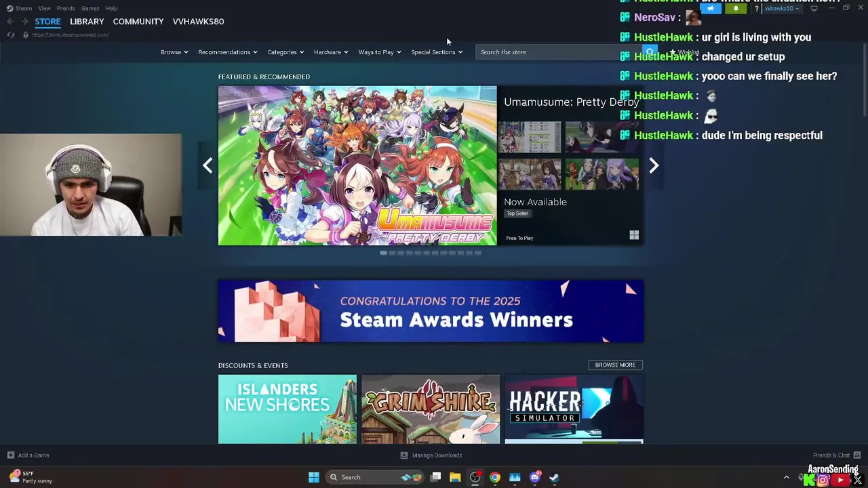
Task: Open the Help menu
Action: pos(111,8)
